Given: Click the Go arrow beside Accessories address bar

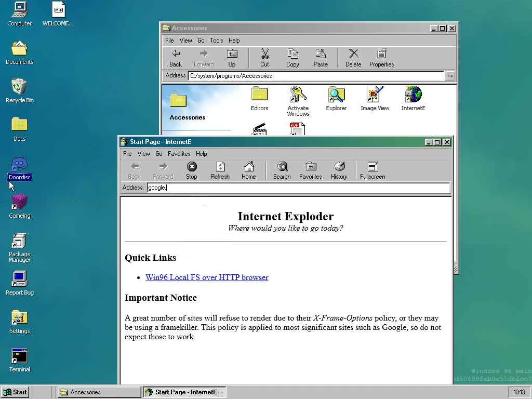Looking at the screenshot, I should point(450,76).
